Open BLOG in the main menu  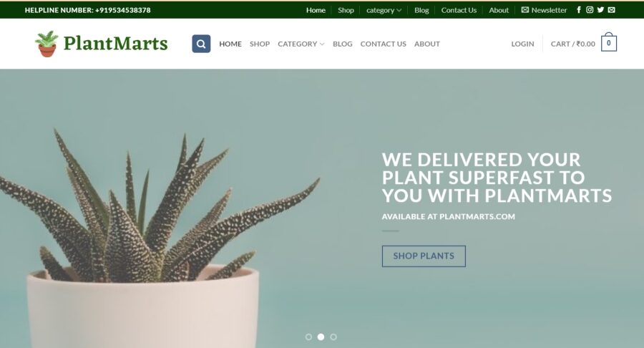343,44
